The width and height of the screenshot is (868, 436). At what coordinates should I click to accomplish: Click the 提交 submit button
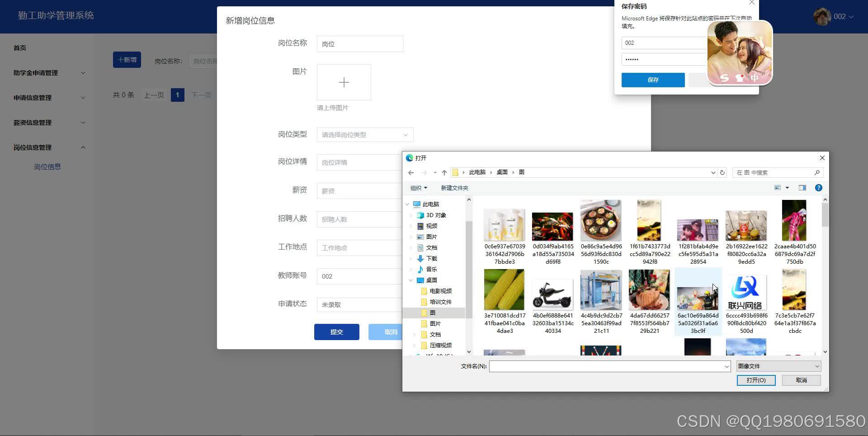(336, 332)
